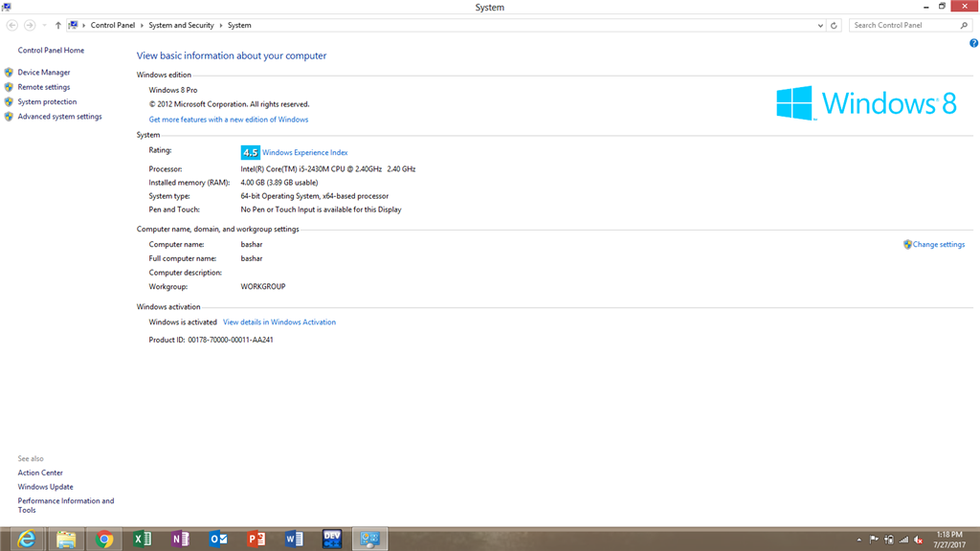Open Device Manager
Viewport: 980px width, 551px height.
click(44, 73)
